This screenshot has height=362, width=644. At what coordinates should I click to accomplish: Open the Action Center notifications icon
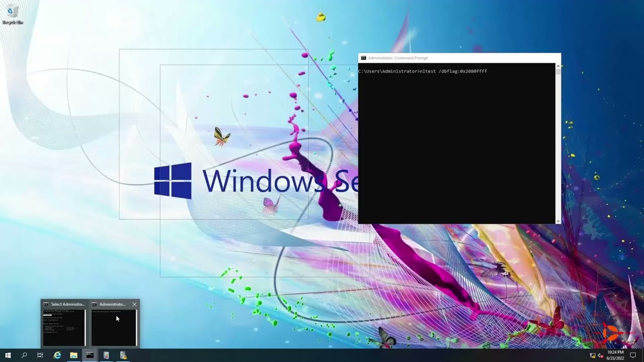click(633, 355)
